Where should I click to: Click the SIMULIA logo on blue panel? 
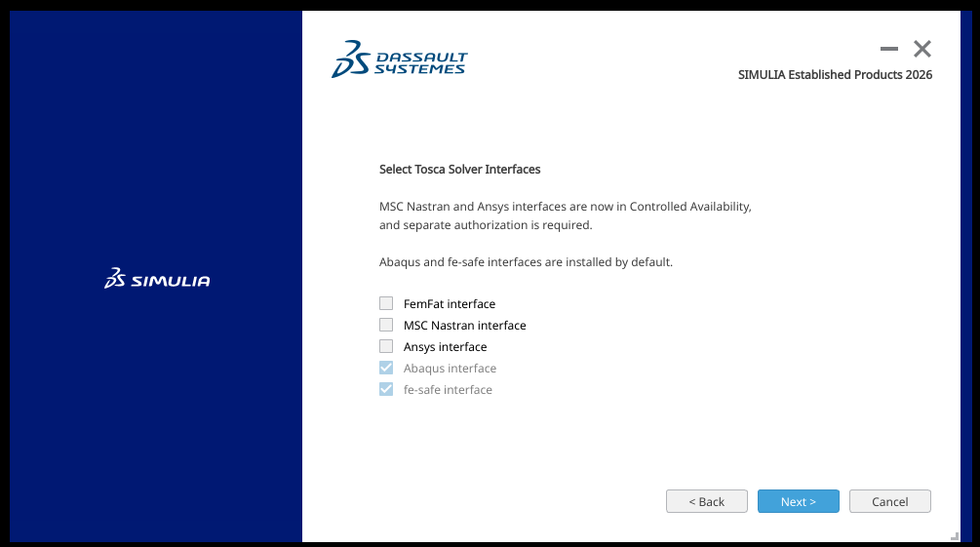(x=157, y=278)
